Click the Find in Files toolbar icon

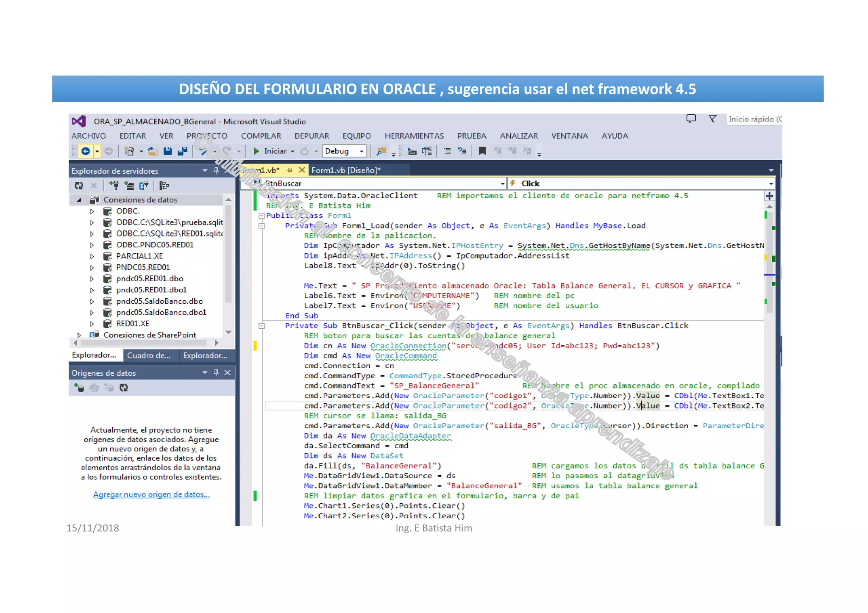point(381,151)
